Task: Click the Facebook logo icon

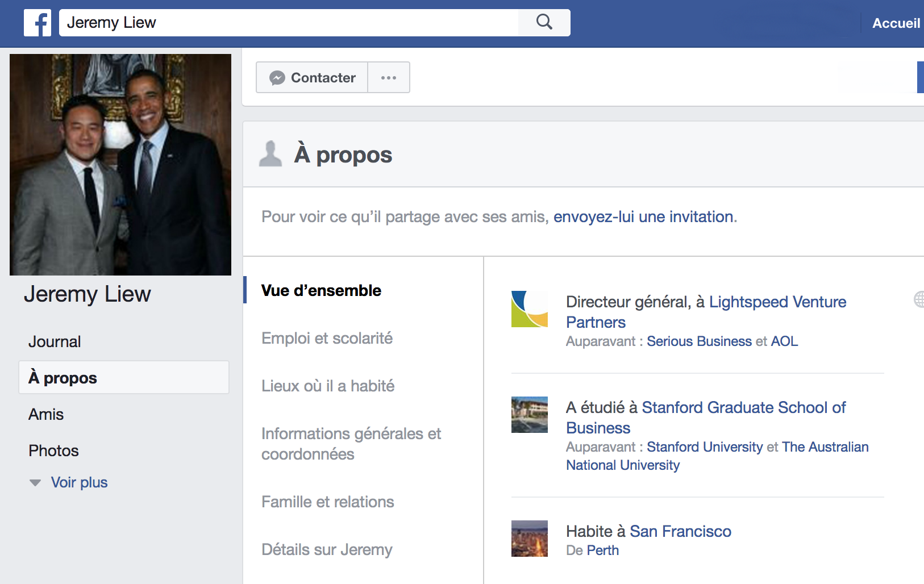Action: click(38, 23)
